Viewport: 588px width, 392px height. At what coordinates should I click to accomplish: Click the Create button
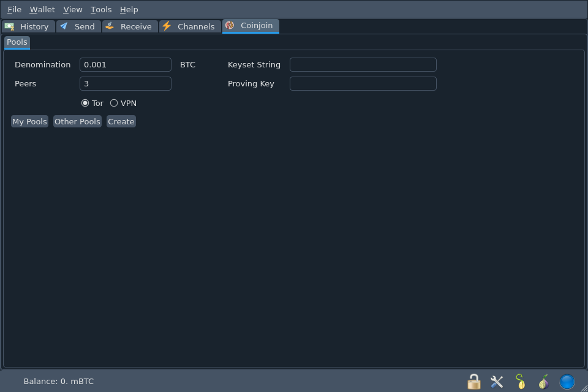(x=121, y=121)
